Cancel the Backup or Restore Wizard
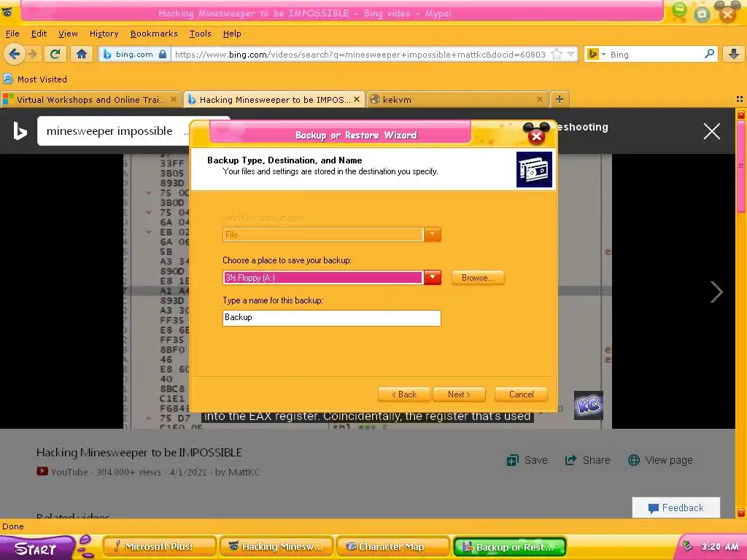Screen dimensions: 747x560 click(x=521, y=394)
